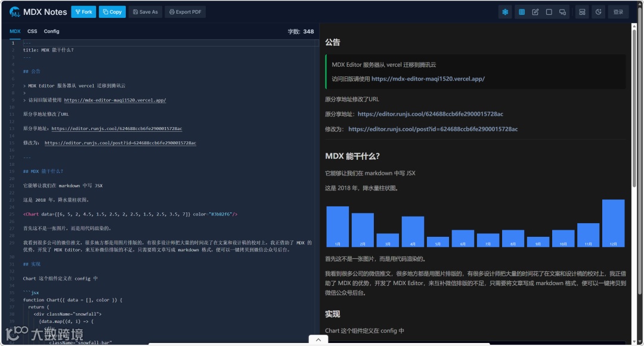Image resolution: width=644 pixels, height=346 pixels.
Task: Click the Chart tag line in the editor
Action: tap(130, 214)
